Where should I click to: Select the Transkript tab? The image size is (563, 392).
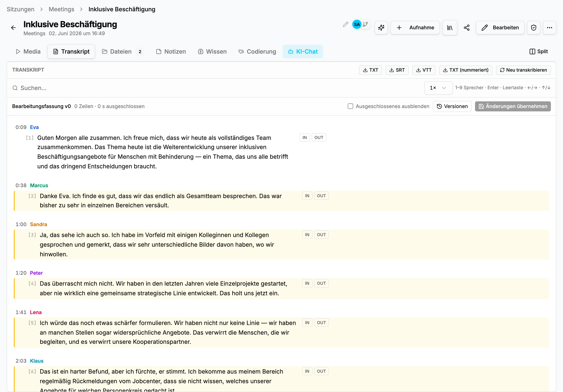71,52
